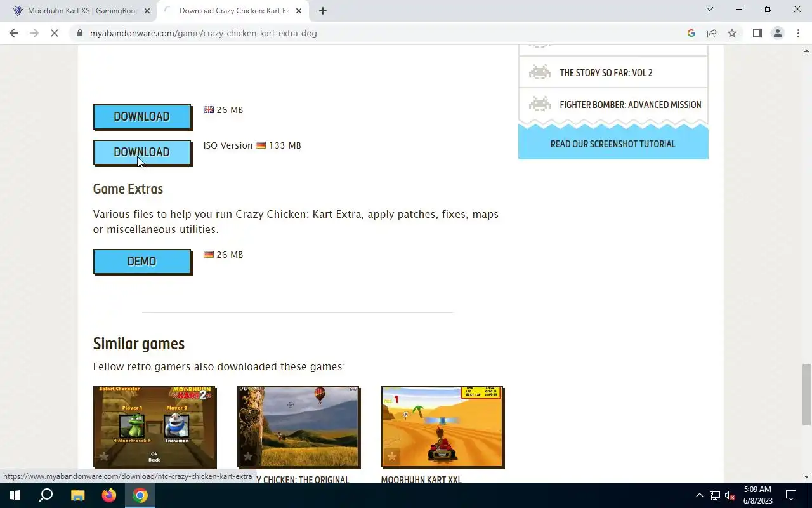This screenshot has height=508, width=812.
Task: Select the 'Similar games' heading
Action: coord(139,344)
